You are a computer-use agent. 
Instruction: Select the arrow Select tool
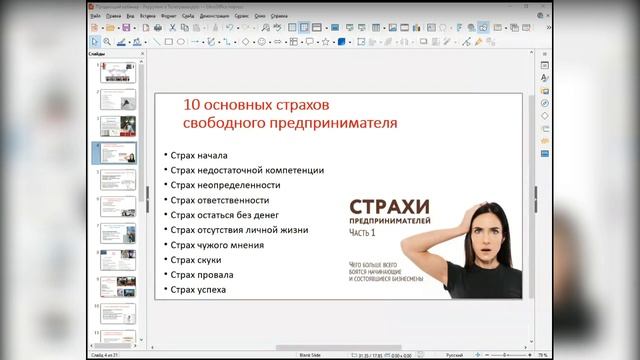[95, 42]
